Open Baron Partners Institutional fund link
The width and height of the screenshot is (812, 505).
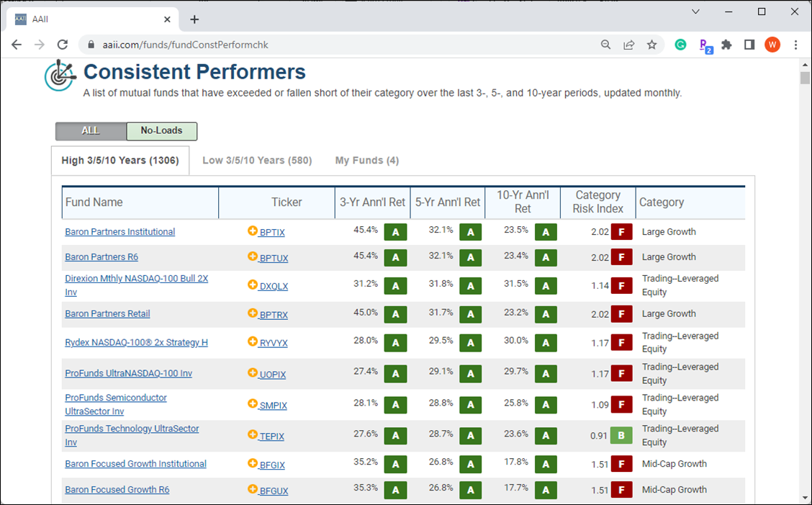coord(119,232)
